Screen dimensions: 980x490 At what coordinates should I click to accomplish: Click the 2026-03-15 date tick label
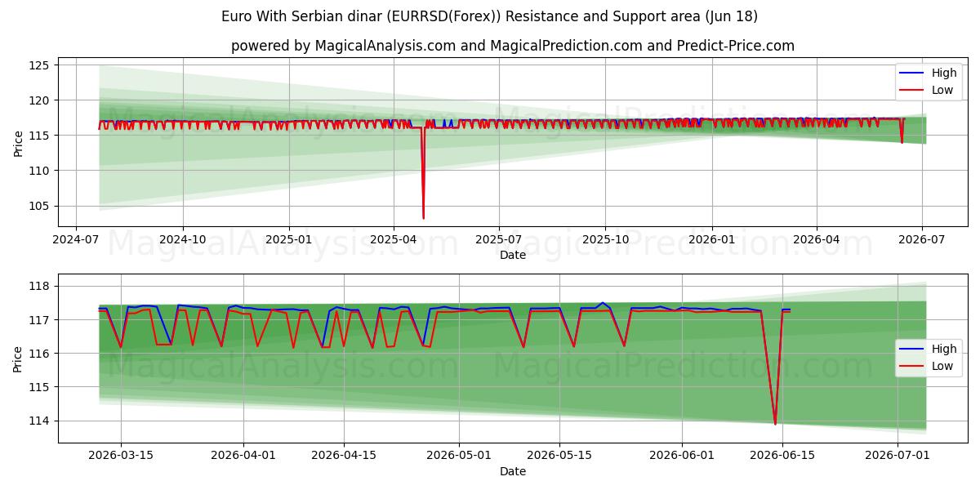pyautogui.click(x=121, y=457)
